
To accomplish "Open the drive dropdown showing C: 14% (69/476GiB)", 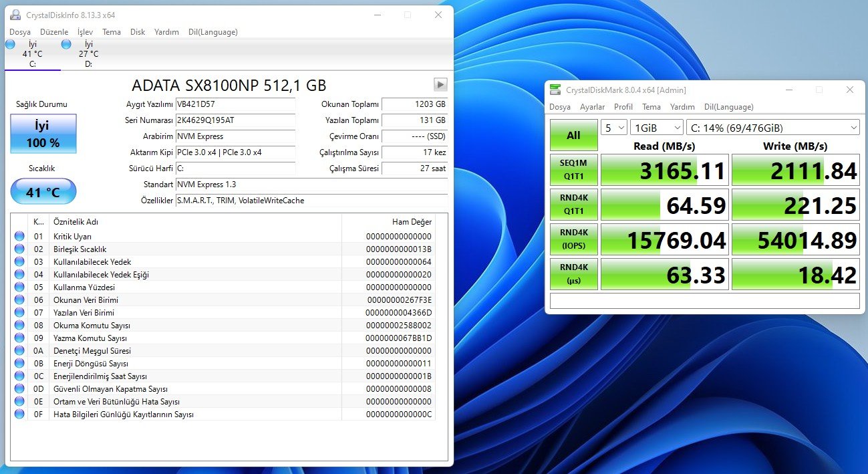I will click(772, 128).
